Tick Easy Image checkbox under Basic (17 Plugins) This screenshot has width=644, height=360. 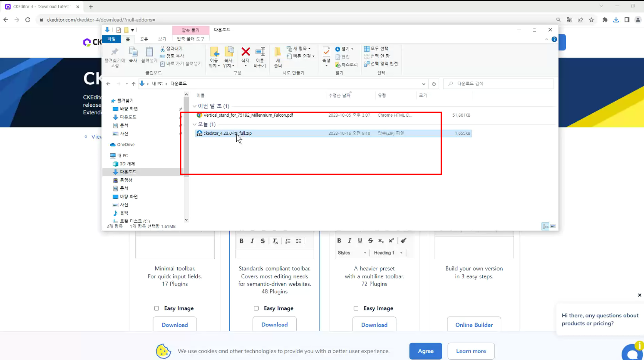[x=156, y=308]
